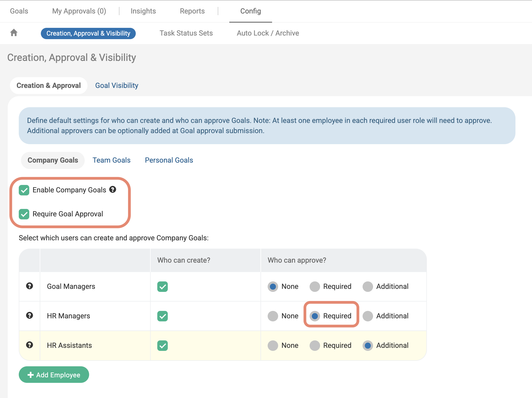Click the HR Managers help icon
Viewport: 532px width, 398px height.
[30, 315]
